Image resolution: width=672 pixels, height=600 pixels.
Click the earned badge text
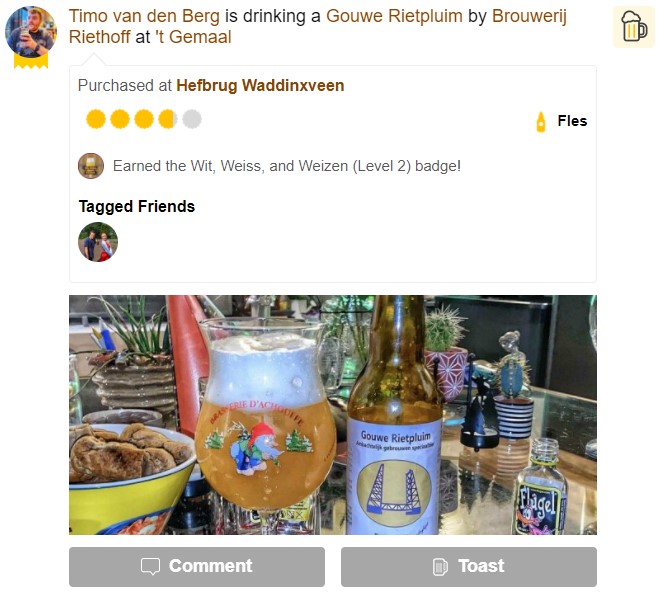click(287, 166)
